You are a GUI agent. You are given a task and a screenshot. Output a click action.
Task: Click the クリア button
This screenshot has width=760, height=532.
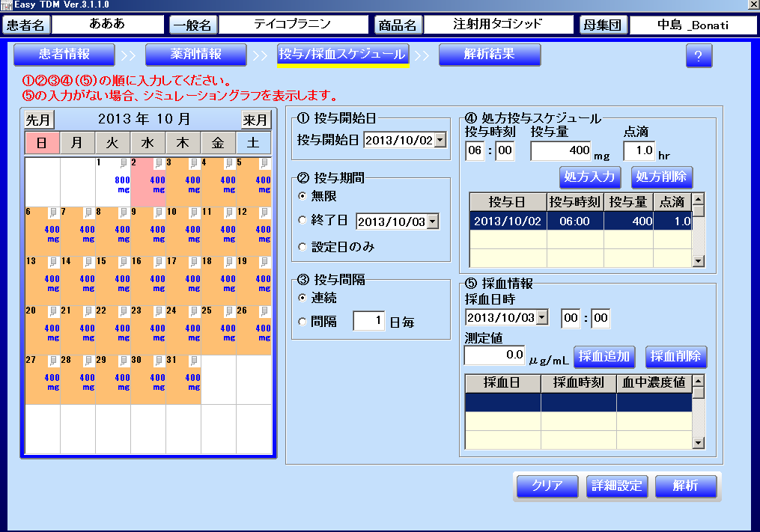coord(547,486)
